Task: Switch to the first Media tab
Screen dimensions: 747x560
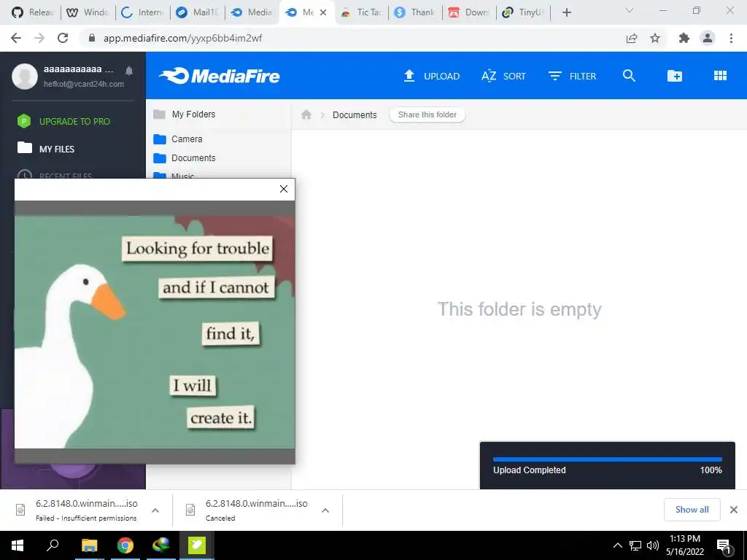Action: pos(251,12)
